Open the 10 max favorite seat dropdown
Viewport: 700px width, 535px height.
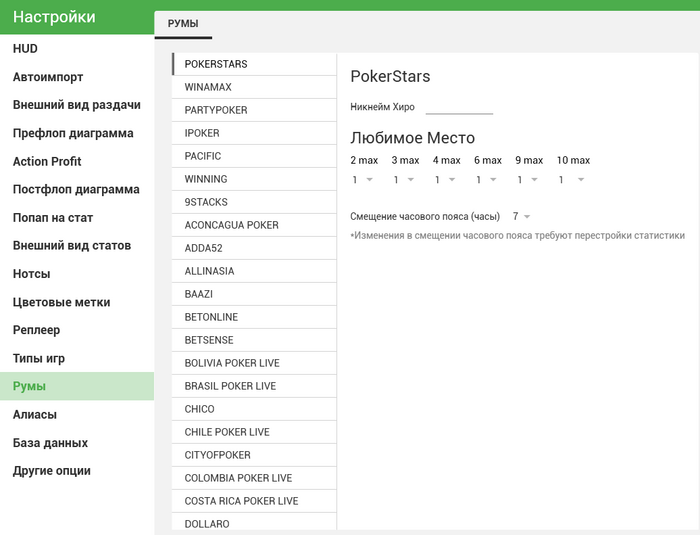click(571, 180)
